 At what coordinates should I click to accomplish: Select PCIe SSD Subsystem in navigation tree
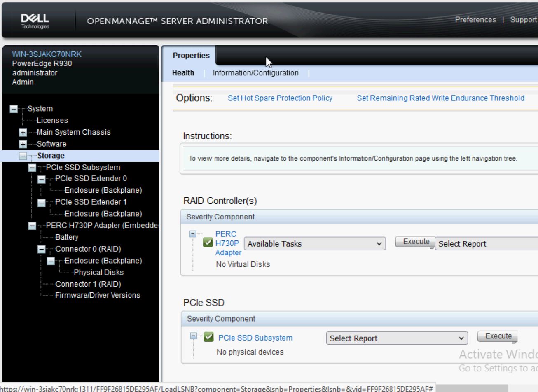83,167
